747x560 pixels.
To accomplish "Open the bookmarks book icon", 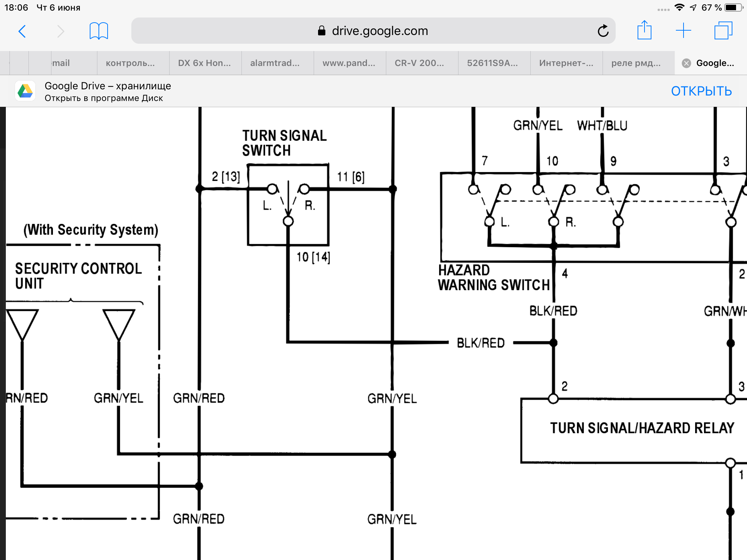I will (98, 31).
